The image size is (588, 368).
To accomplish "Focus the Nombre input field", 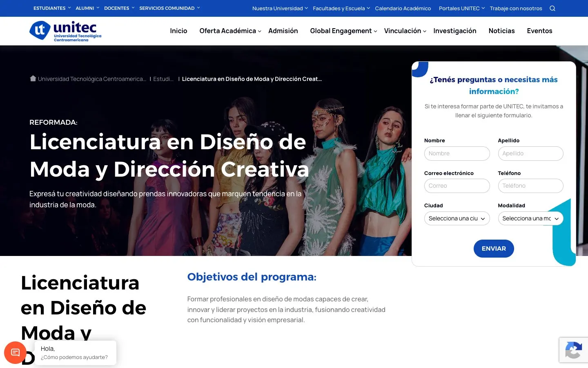I will pos(457,153).
